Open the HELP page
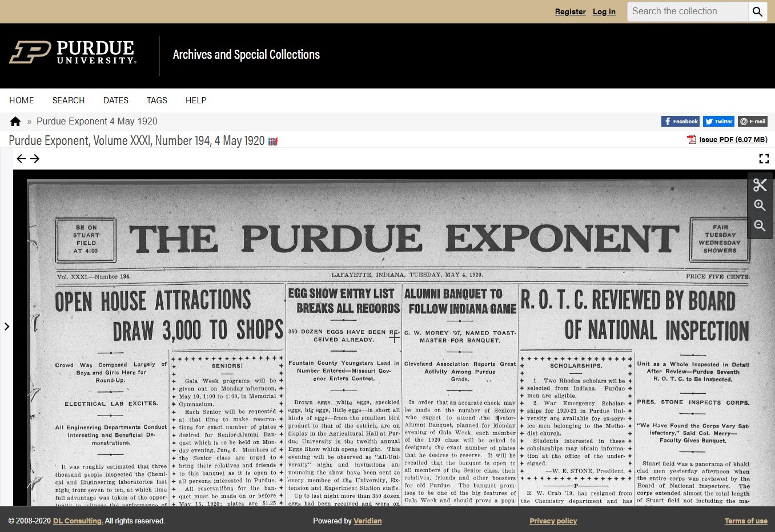This screenshot has width=775, height=532. [x=196, y=100]
